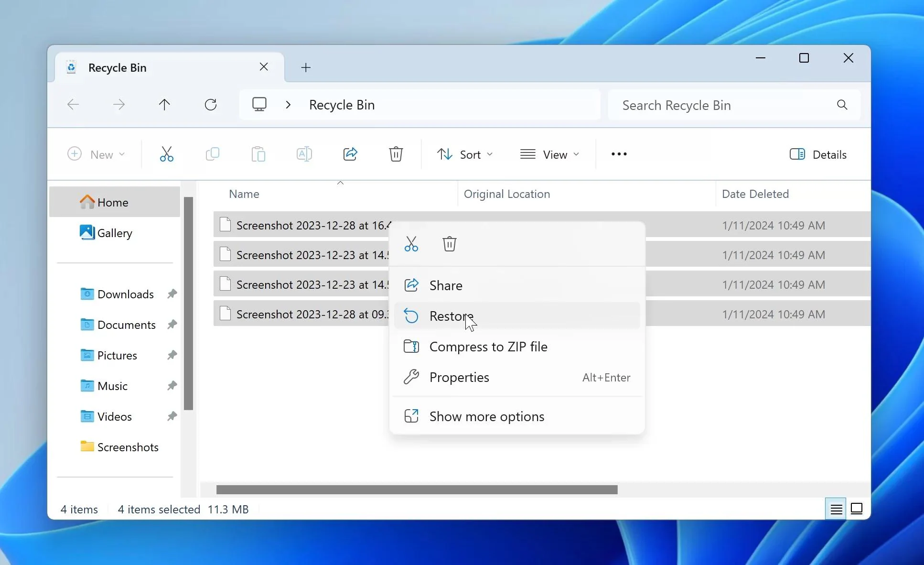Click the Properties icon in context menu
The image size is (924, 565).
[x=412, y=377]
